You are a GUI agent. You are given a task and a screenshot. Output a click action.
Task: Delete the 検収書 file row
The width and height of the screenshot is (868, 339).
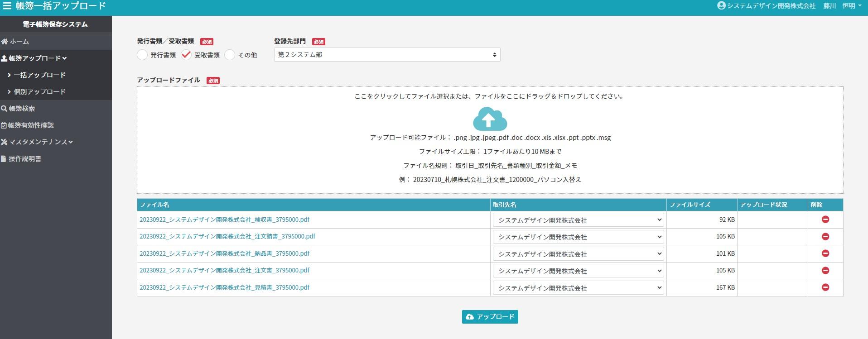click(825, 220)
